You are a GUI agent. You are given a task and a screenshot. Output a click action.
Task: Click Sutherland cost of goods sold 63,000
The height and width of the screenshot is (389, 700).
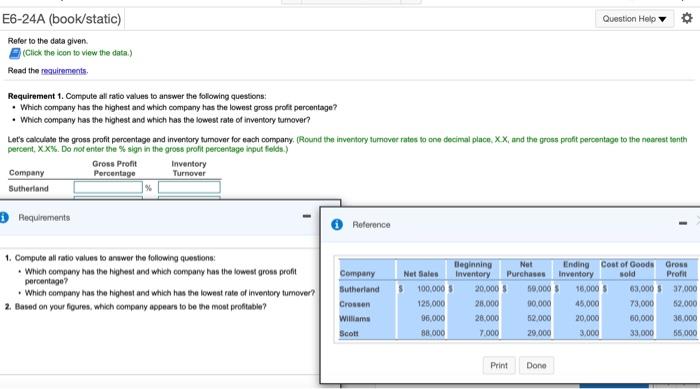[x=642, y=289]
